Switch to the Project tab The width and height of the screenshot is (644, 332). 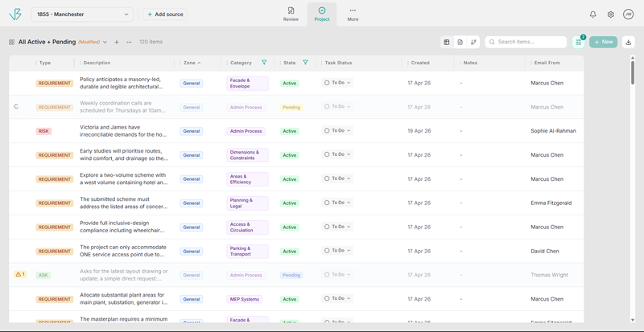[x=322, y=14]
